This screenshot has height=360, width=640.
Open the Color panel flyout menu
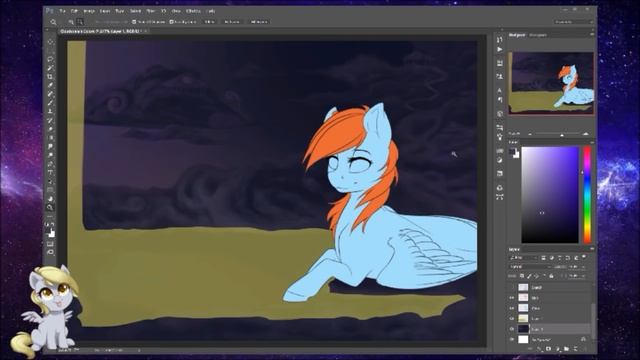(x=592, y=142)
